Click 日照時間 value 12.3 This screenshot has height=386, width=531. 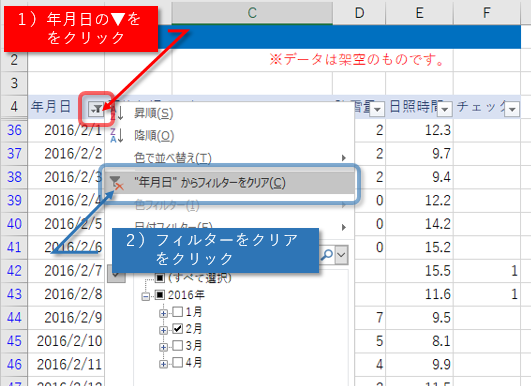coord(419,130)
